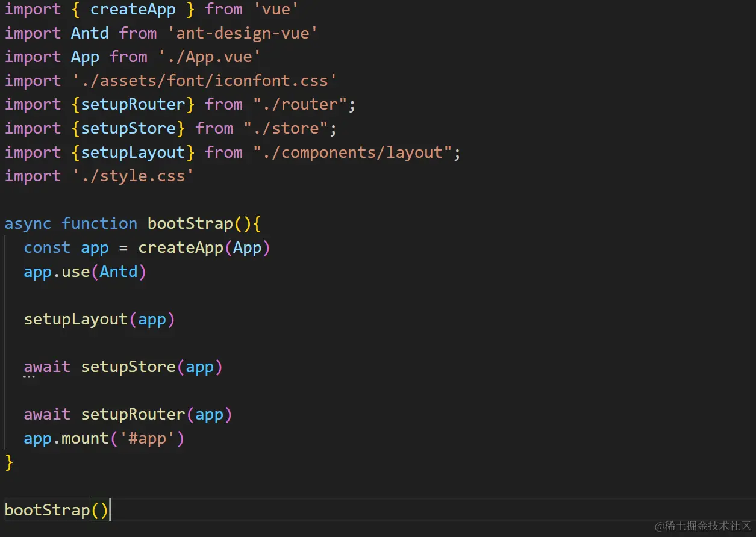Click the 'ant-design-vue' module string
Viewport: 756px width, 537px height.
243,33
